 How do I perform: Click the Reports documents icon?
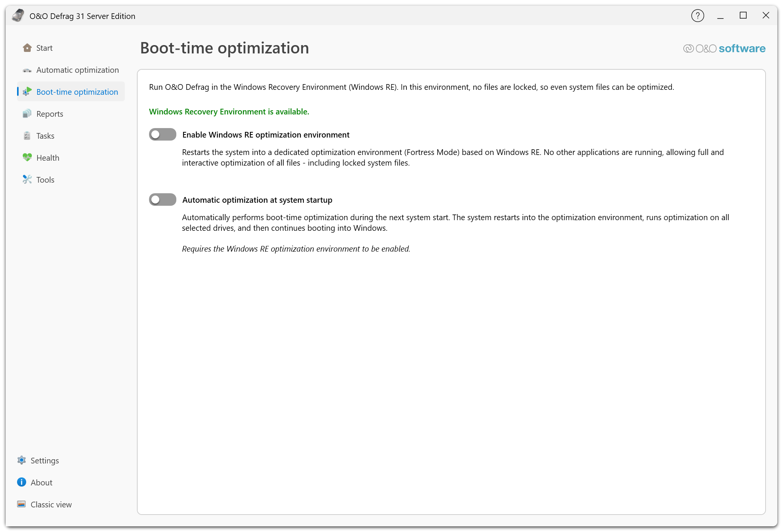[27, 114]
